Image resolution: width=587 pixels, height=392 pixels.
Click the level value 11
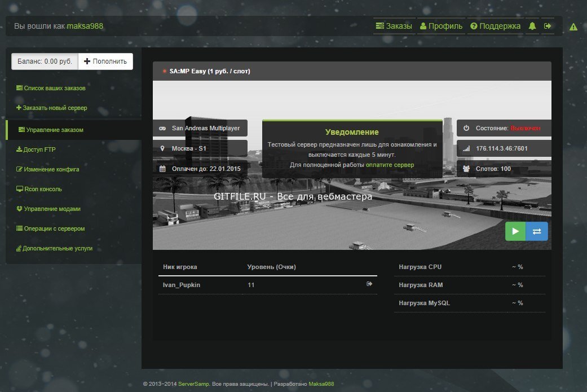tap(251, 285)
